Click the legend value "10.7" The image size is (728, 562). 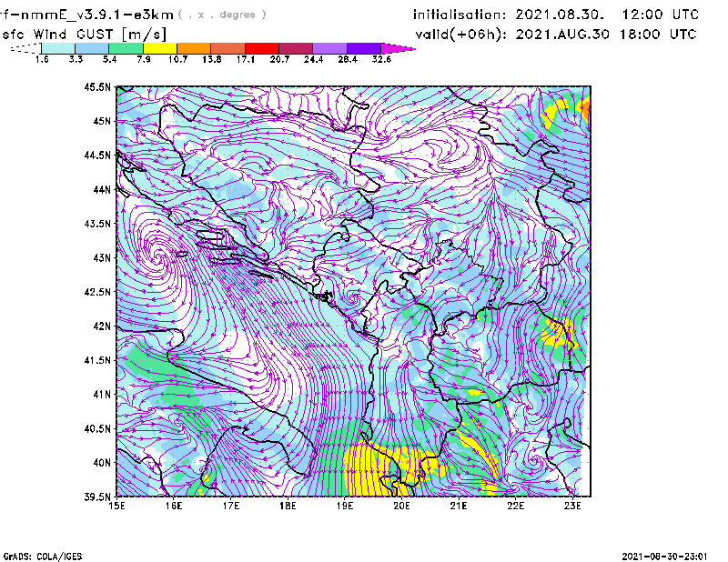pyautogui.click(x=177, y=59)
